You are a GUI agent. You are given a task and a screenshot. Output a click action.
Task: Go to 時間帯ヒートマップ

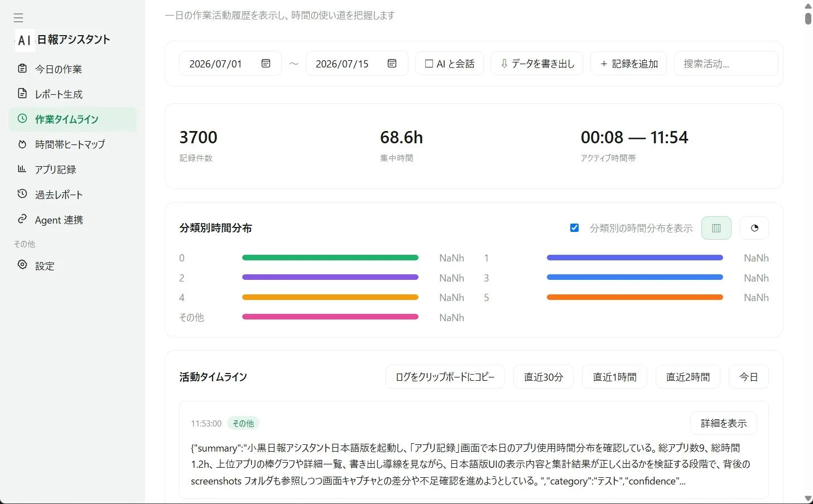coord(73,144)
